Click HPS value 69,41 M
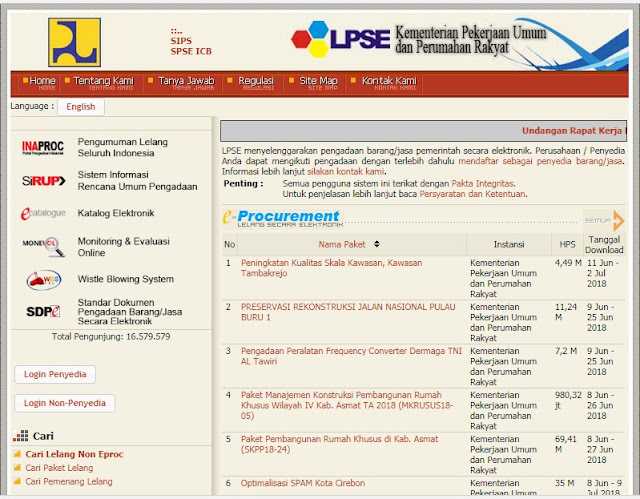The height and width of the screenshot is (499, 640). tap(565, 444)
